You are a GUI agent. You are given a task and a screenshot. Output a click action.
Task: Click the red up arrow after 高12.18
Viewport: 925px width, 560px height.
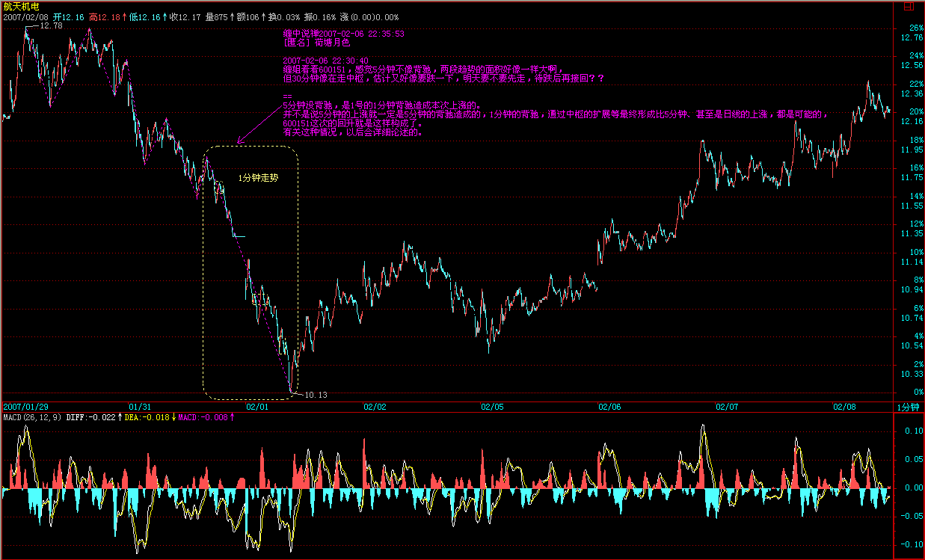[x=124, y=16]
